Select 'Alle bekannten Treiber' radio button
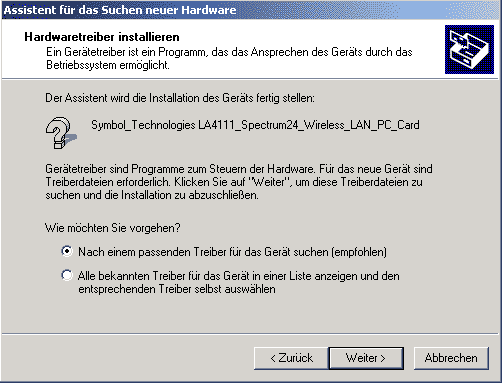Viewport: 502px width, 383px height. [x=67, y=275]
